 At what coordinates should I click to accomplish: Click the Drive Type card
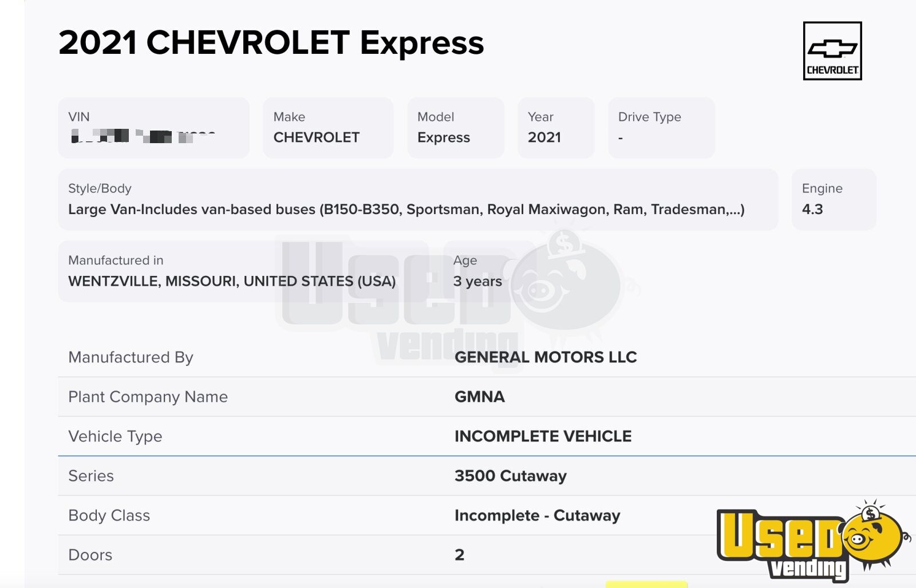point(662,128)
